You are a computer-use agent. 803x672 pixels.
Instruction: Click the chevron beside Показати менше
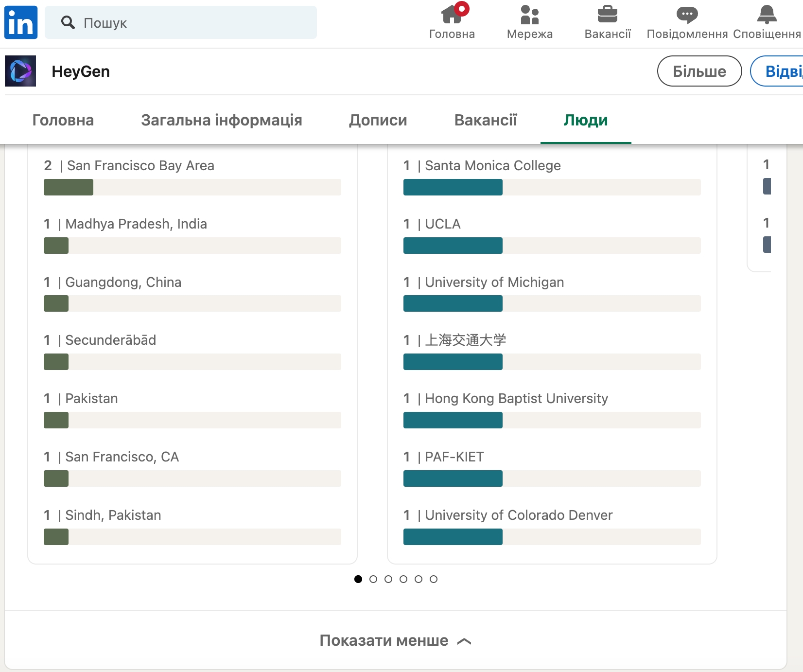pyautogui.click(x=465, y=641)
